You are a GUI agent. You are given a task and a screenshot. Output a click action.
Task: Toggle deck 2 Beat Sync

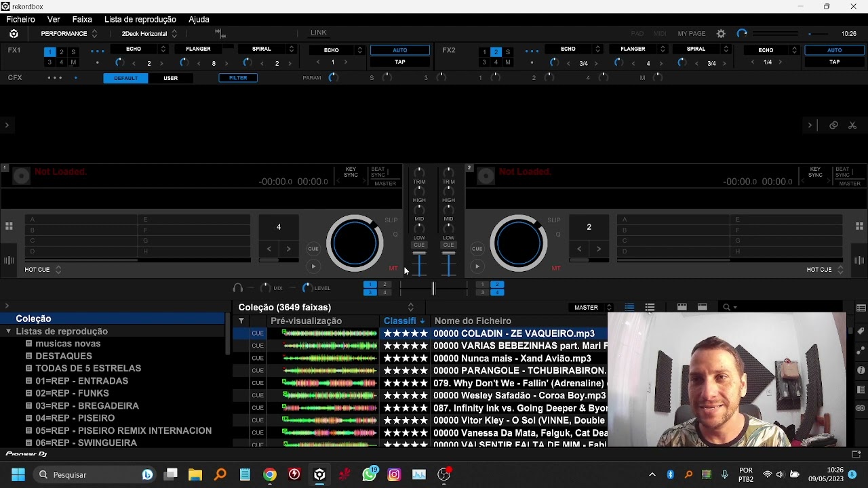point(842,172)
